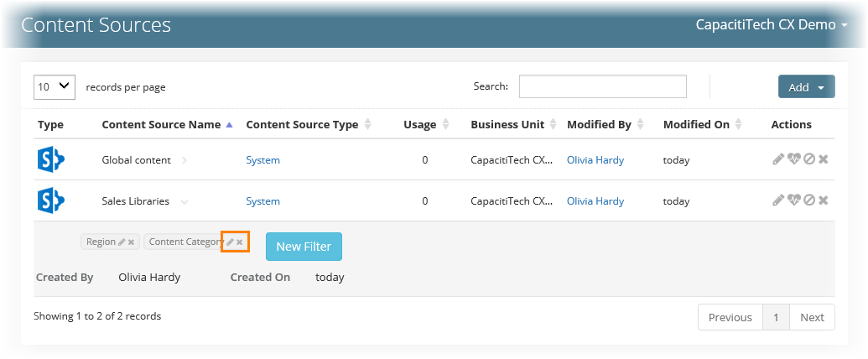This screenshot has height=359, width=868.
Task: Open the Add dropdown button
Action: tap(806, 87)
